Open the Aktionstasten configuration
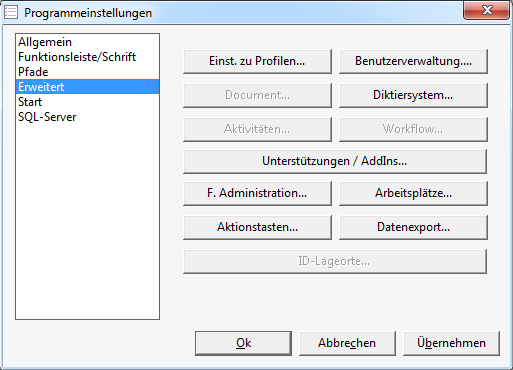Image resolution: width=513 pixels, height=370 pixels. tap(257, 227)
